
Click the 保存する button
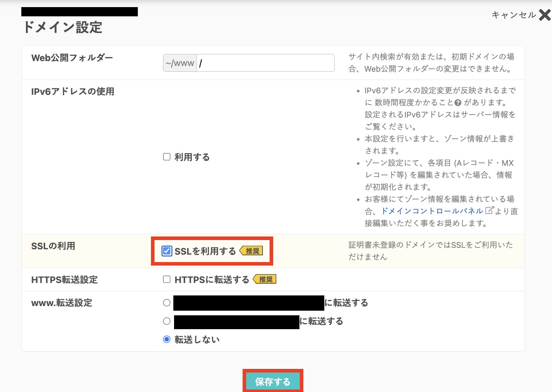pos(273,382)
